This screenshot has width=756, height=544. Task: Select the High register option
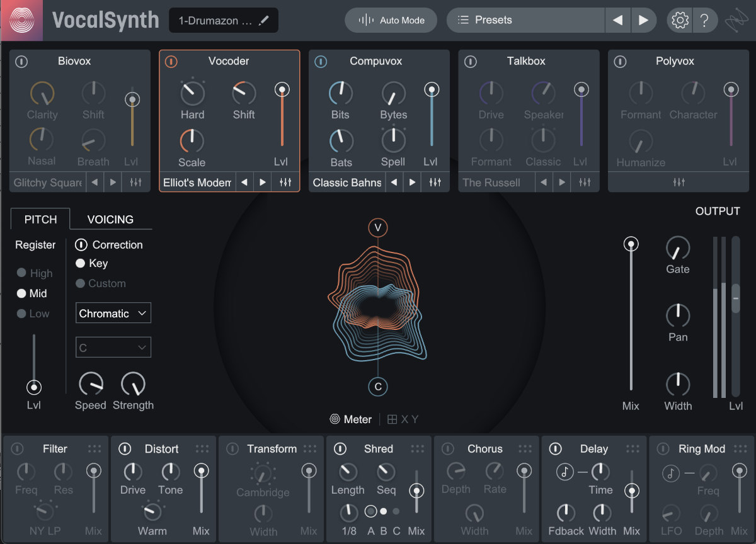click(35, 273)
